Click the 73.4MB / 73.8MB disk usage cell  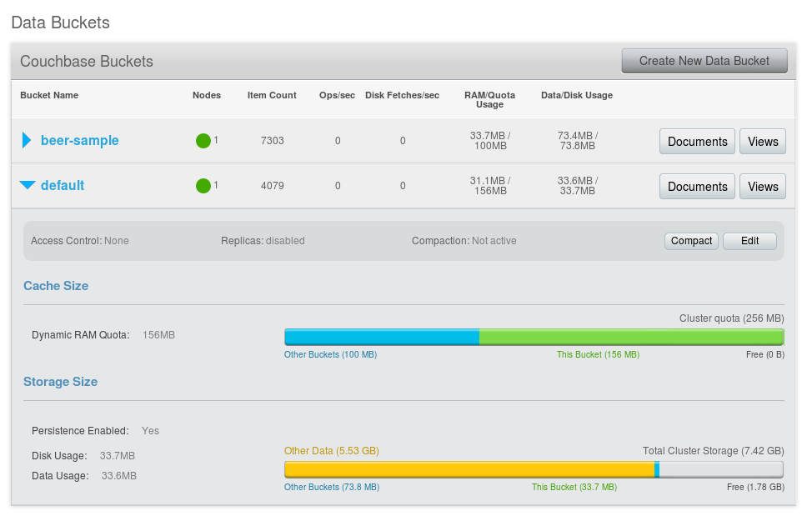pos(578,141)
